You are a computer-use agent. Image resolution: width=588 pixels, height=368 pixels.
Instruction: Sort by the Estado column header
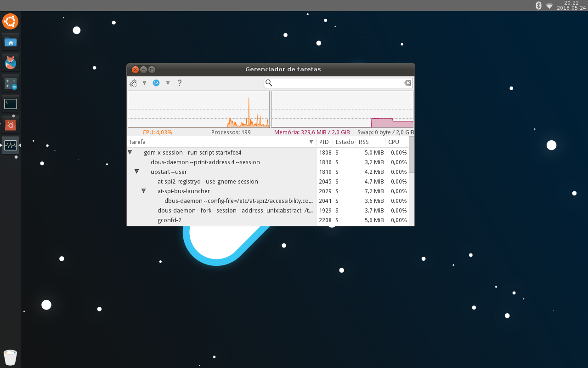pyautogui.click(x=345, y=142)
